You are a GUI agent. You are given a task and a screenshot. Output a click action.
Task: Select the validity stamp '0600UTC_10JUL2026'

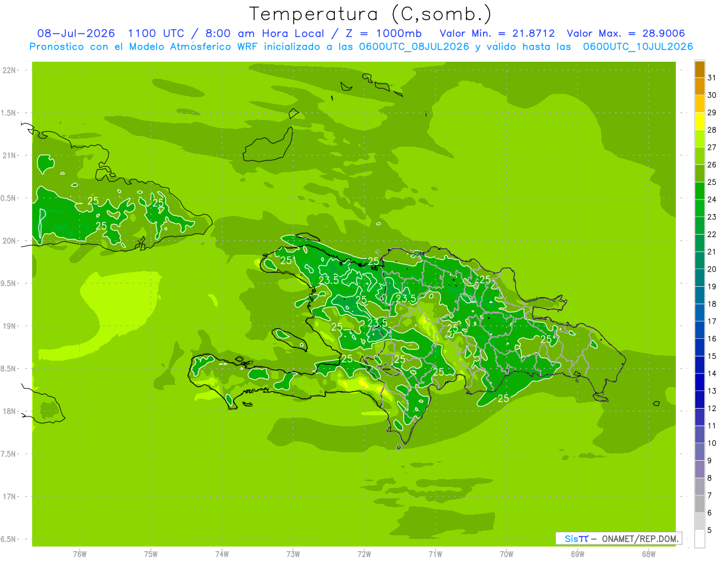(638, 47)
